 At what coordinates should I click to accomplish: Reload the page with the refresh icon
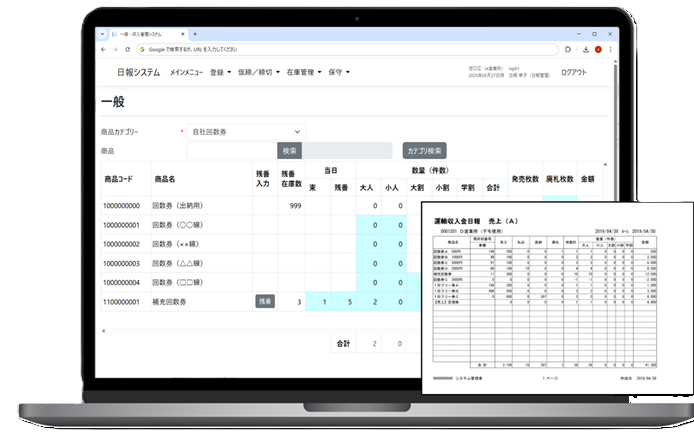[x=127, y=50]
